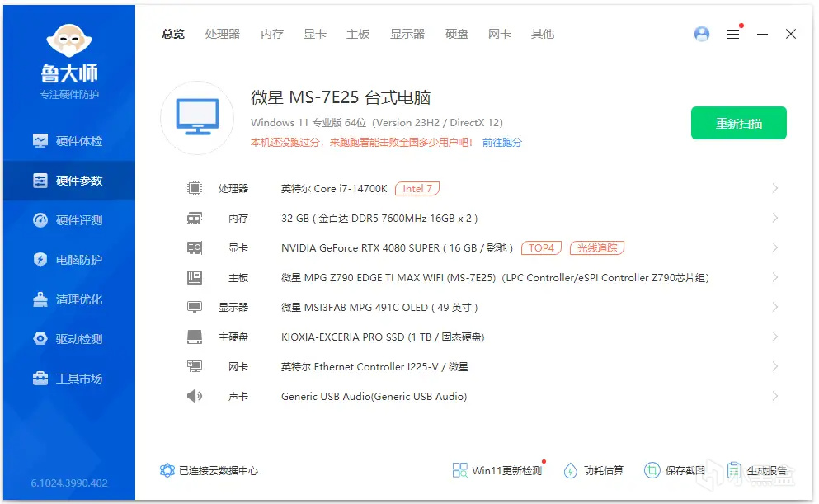This screenshot has height=504, width=819.
Task: Switch to the 处理器 tab
Action: click(x=223, y=34)
